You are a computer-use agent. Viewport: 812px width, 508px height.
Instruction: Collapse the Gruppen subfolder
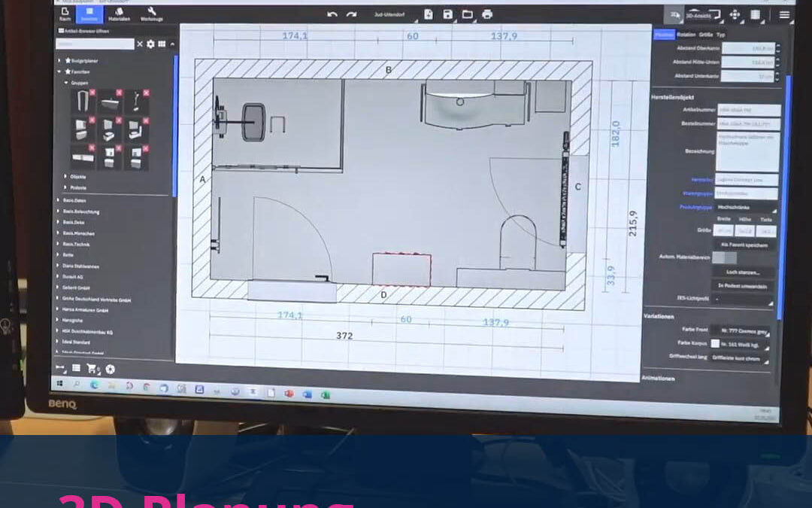(66, 83)
